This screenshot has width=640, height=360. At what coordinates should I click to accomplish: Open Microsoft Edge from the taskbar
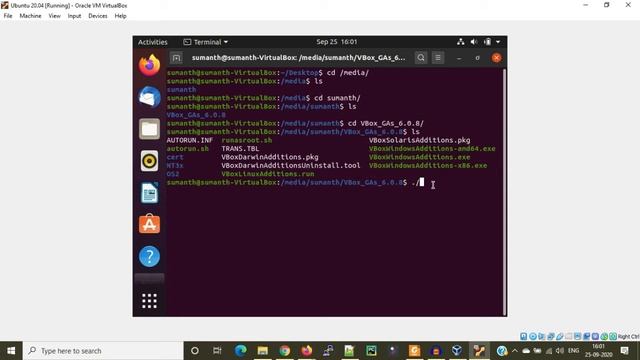pos(240,351)
